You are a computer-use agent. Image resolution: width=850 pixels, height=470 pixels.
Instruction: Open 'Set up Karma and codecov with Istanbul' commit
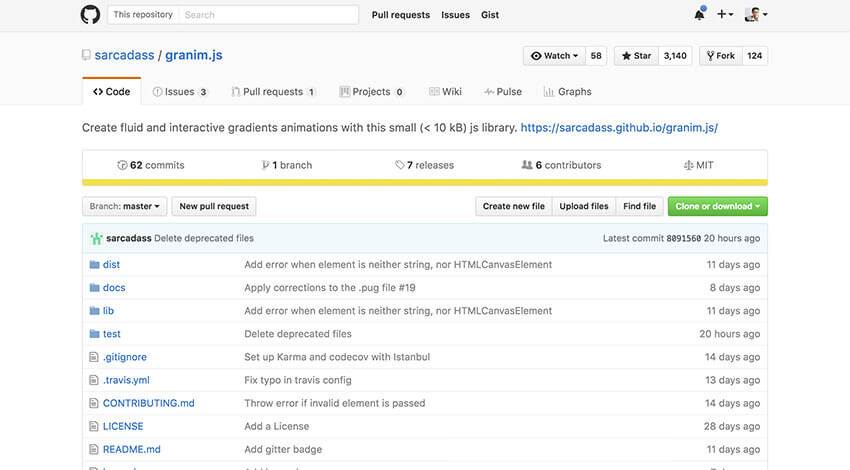[x=337, y=357]
